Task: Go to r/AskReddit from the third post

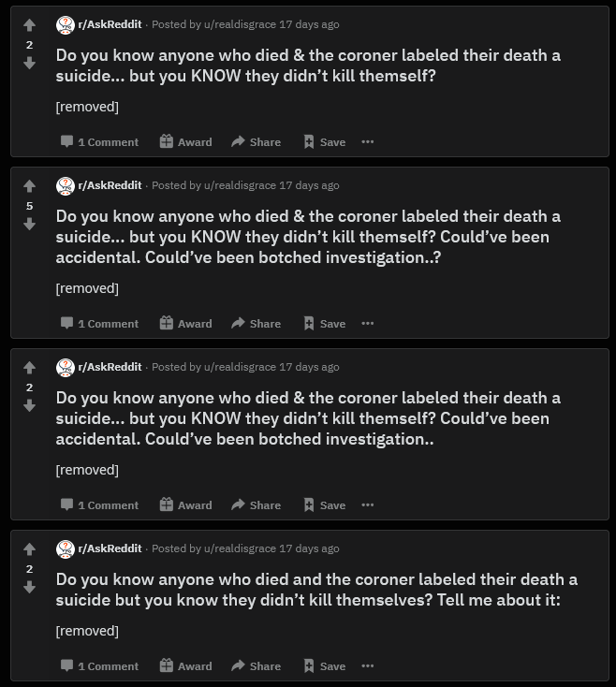Action: tap(110, 367)
